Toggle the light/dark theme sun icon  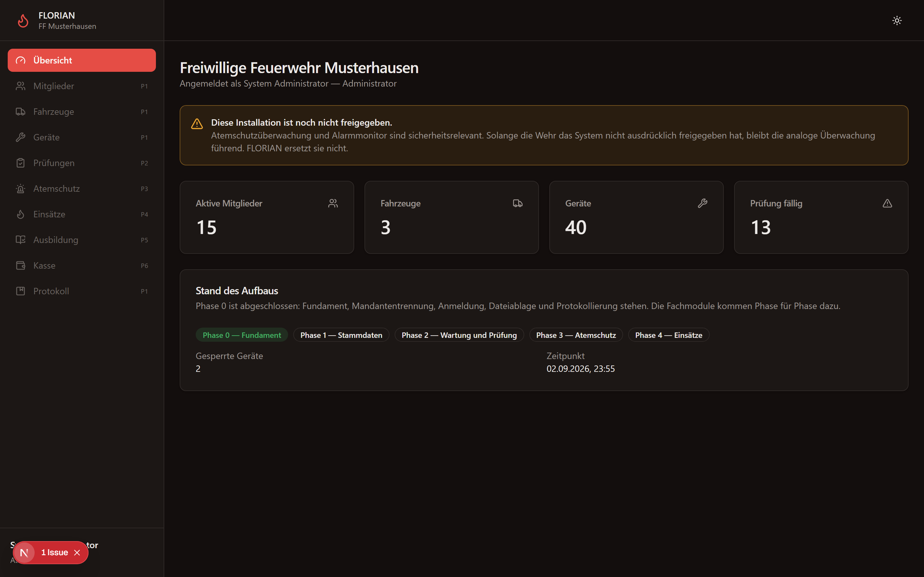pos(897,21)
